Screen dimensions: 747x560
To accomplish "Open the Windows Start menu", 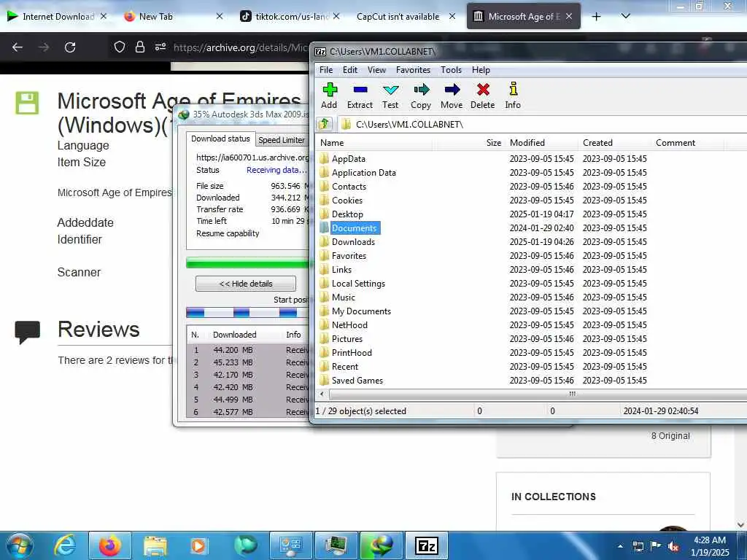I will (20, 545).
